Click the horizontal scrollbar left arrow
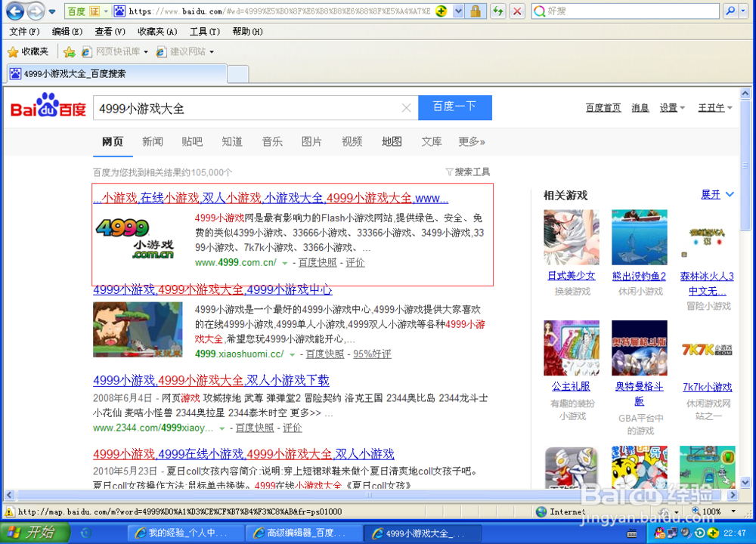The width and height of the screenshot is (756, 544). (9, 495)
